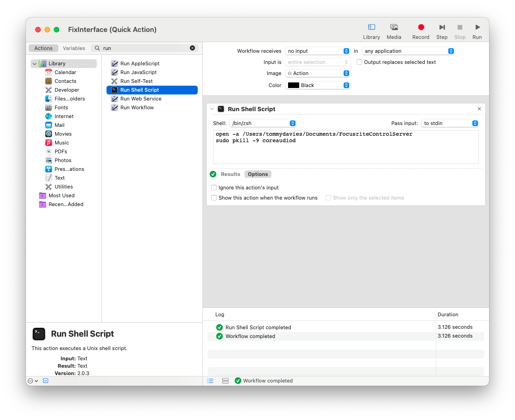Clear the search field text
The width and height of the screenshot is (515, 420).
pos(192,48)
